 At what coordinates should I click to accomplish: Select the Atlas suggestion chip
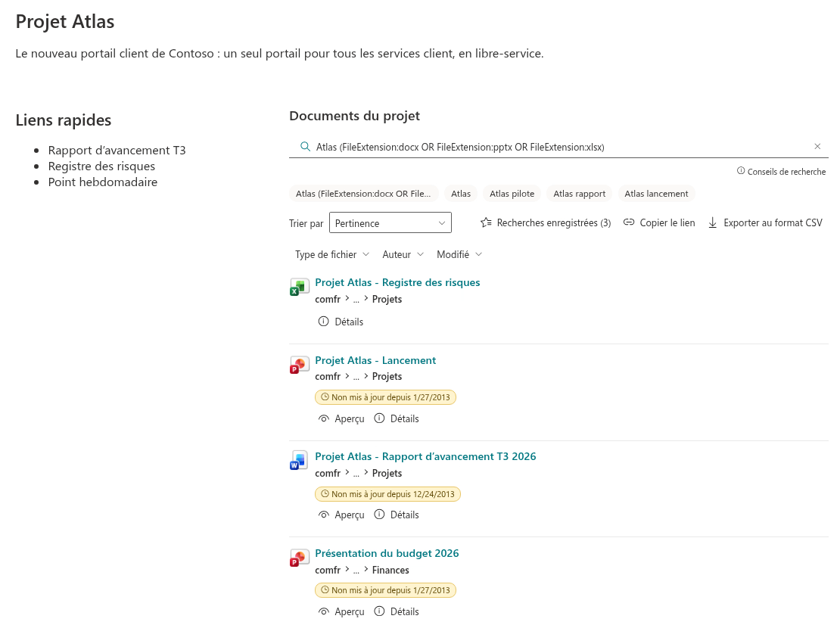461,194
